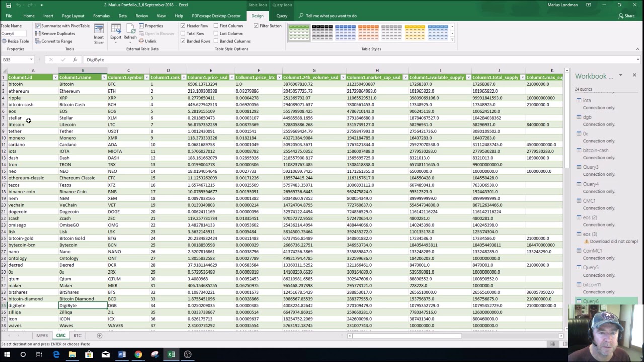644x362 pixels.
Task: Toggle Banded Rows checkbox
Action: pyautogui.click(x=183, y=41)
